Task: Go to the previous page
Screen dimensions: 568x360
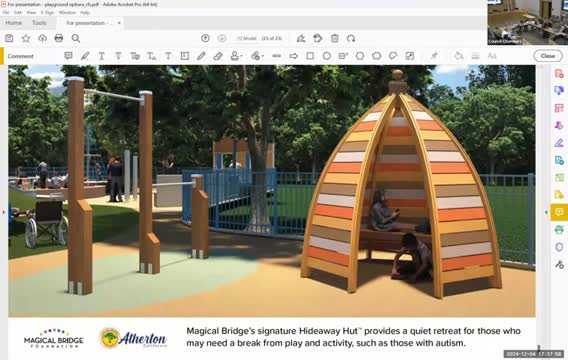Action: (x=205, y=38)
